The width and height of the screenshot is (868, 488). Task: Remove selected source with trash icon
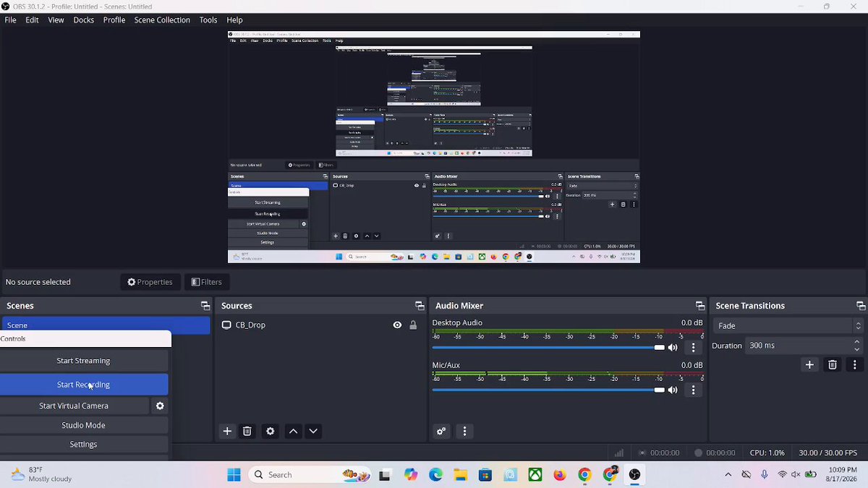pos(247,431)
